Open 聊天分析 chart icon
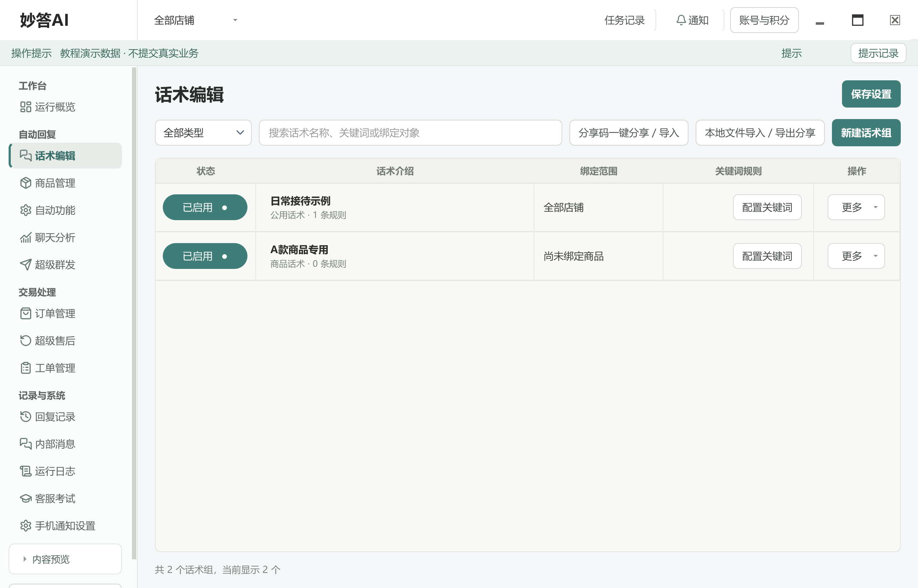This screenshot has height=588, width=918. pos(25,237)
